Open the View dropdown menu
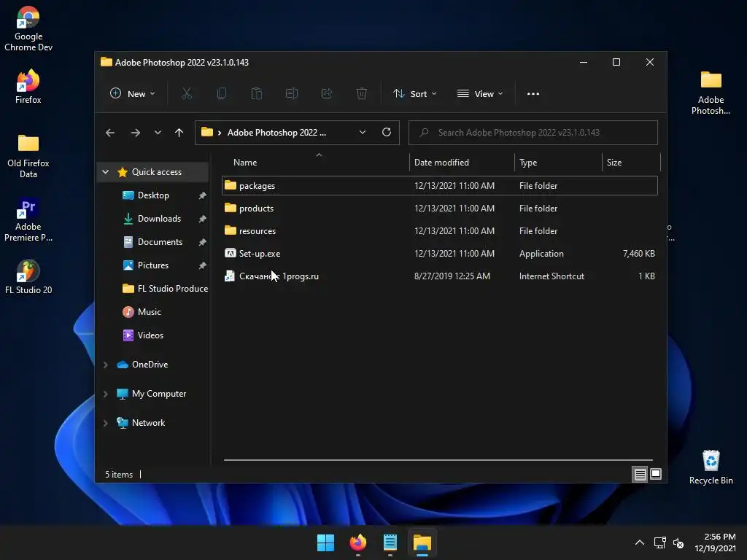747x560 pixels. click(x=480, y=94)
